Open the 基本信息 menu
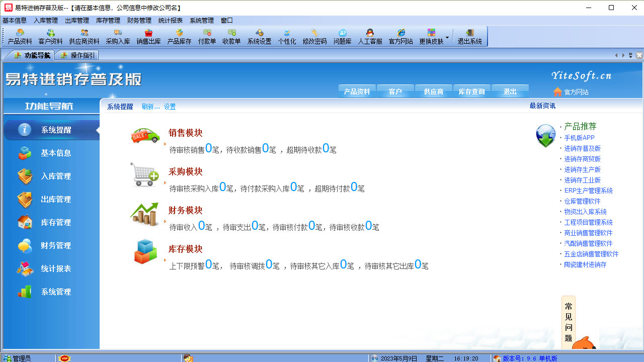This screenshot has width=644, height=362. [x=15, y=21]
